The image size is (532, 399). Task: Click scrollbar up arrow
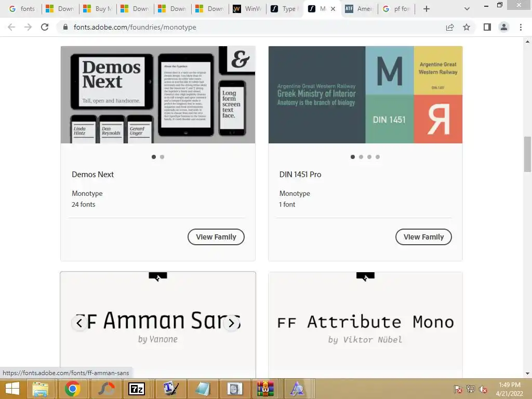(x=527, y=42)
